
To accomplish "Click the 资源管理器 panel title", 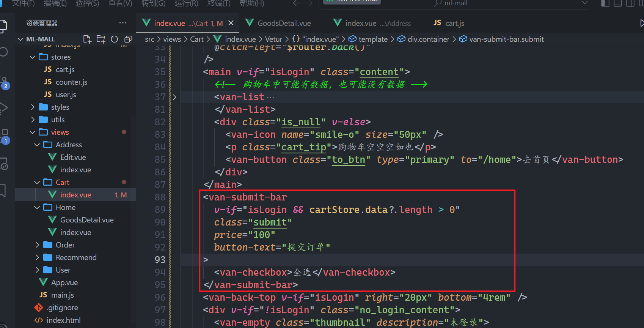I will pyautogui.click(x=42, y=23).
